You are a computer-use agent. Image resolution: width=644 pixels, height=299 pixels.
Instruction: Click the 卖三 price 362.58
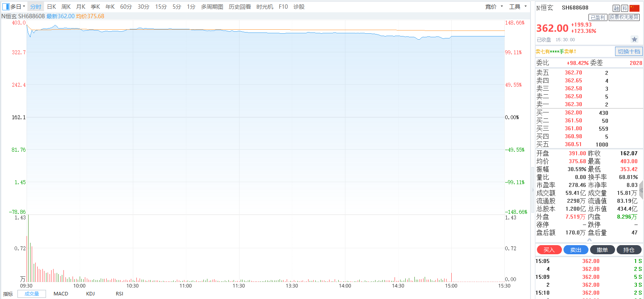point(573,89)
